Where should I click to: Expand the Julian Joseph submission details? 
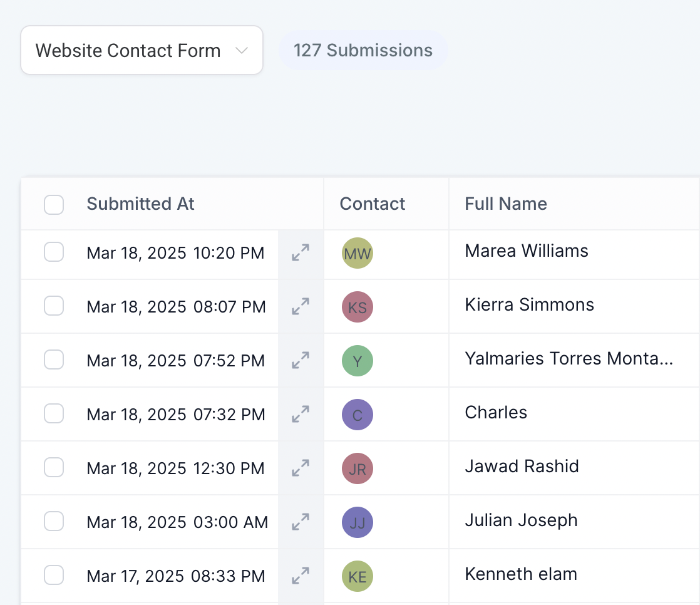301,522
